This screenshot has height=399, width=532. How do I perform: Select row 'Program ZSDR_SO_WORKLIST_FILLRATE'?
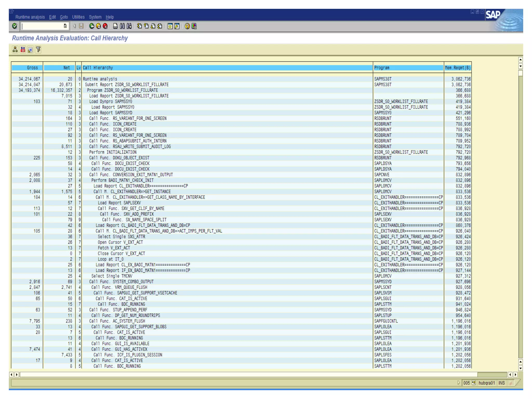click(241, 90)
